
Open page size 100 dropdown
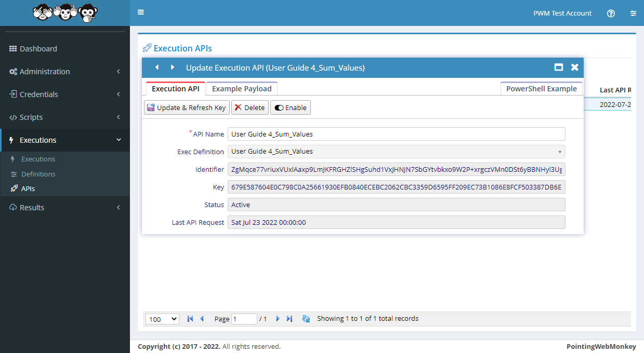pyautogui.click(x=162, y=319)
